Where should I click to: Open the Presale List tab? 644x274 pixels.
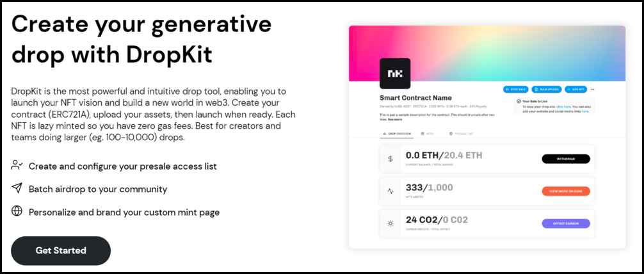tap(464, 133)
